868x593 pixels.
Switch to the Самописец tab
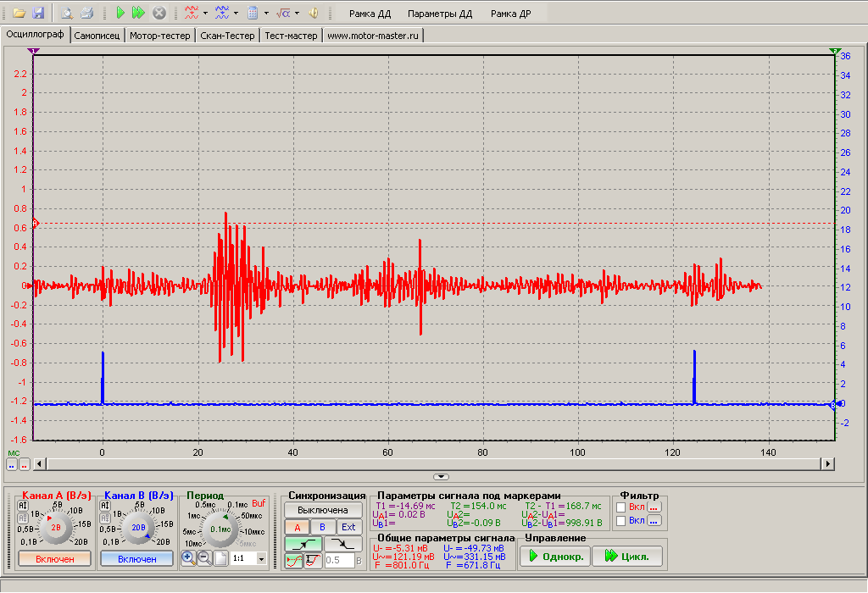point(97,36)
